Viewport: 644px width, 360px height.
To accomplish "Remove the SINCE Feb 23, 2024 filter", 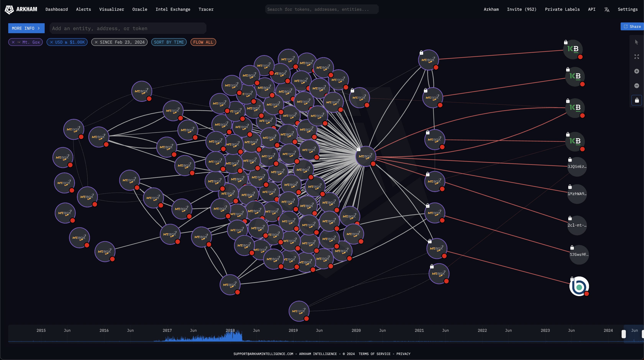I will tap(96, 42).
